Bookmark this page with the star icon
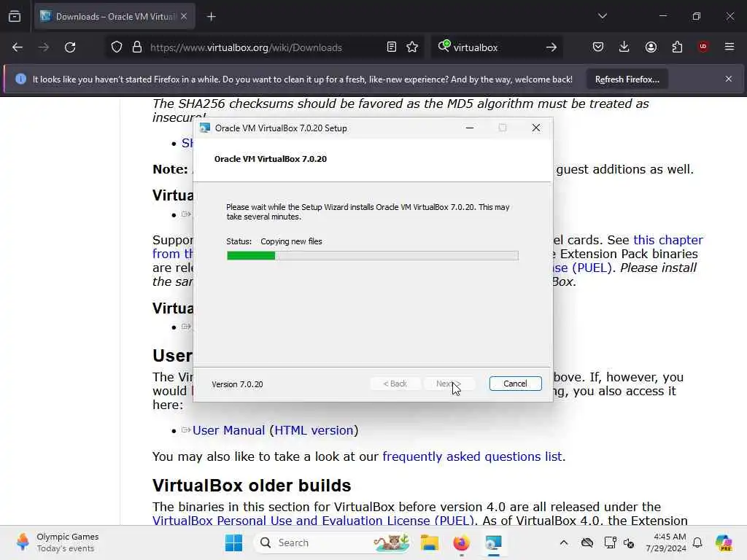Image resolution: width=747 pixels, height=560 pixels. [412, 47]
